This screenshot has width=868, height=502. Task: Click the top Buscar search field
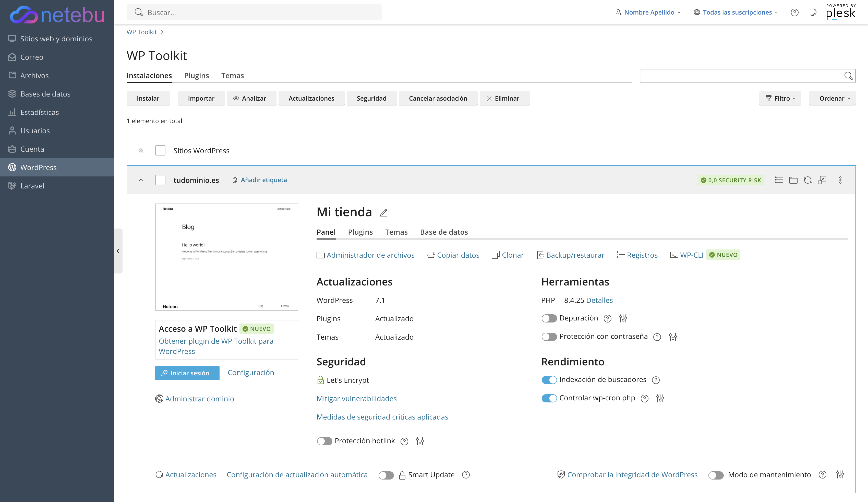coord(254,13)
